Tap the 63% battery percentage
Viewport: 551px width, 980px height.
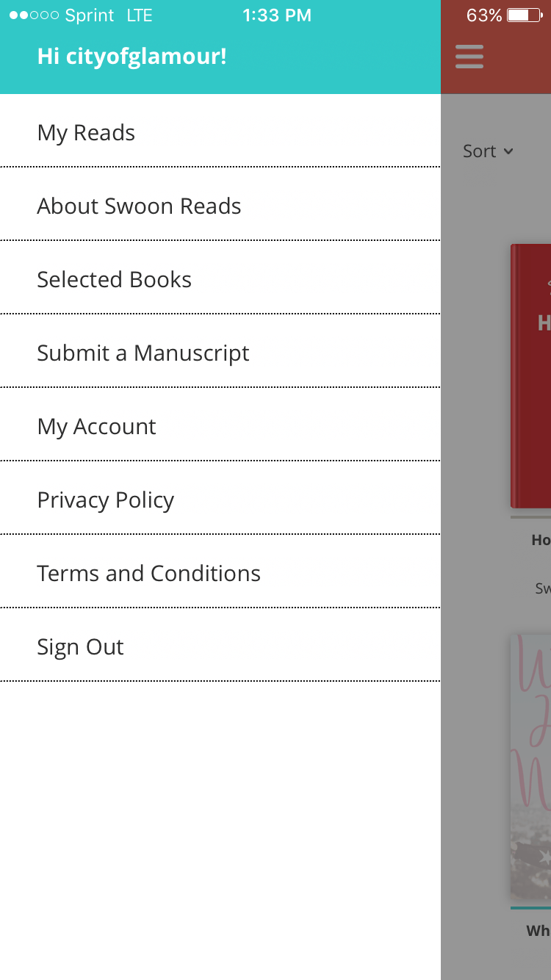click(484, 15)
